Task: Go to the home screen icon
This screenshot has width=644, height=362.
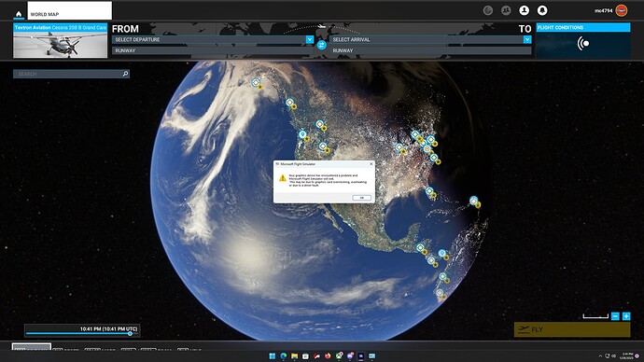Action: [x=19, y=14]
